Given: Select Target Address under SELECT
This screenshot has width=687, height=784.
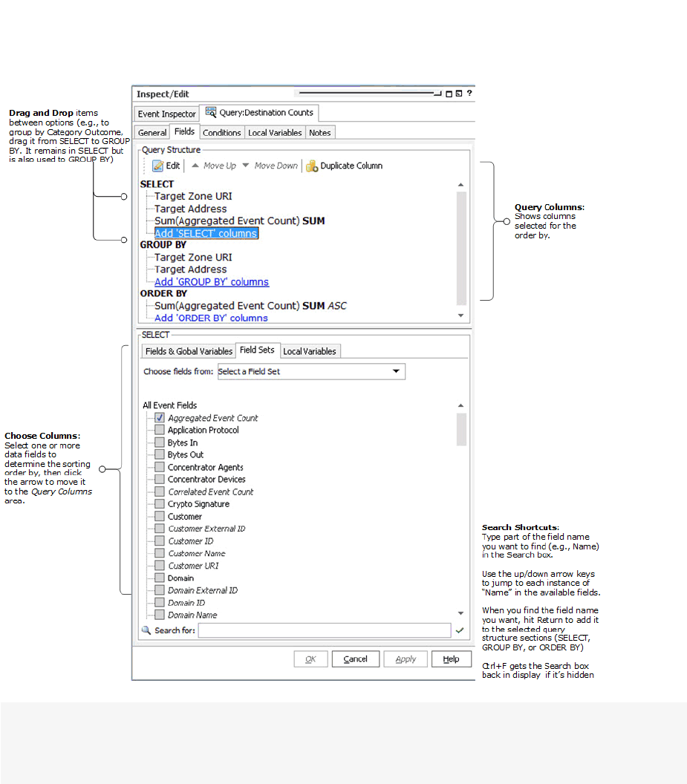Looking at the screenshot, I should [x=191, y=209].
